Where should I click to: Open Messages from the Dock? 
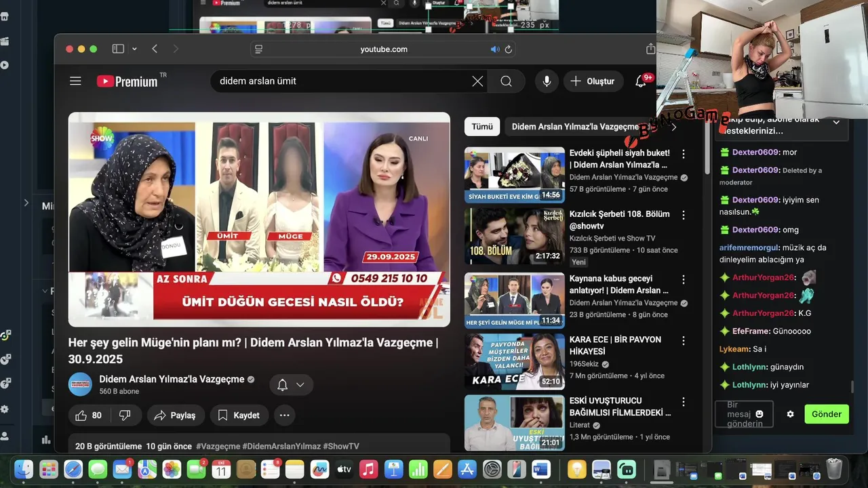click(x=98, y=469)
